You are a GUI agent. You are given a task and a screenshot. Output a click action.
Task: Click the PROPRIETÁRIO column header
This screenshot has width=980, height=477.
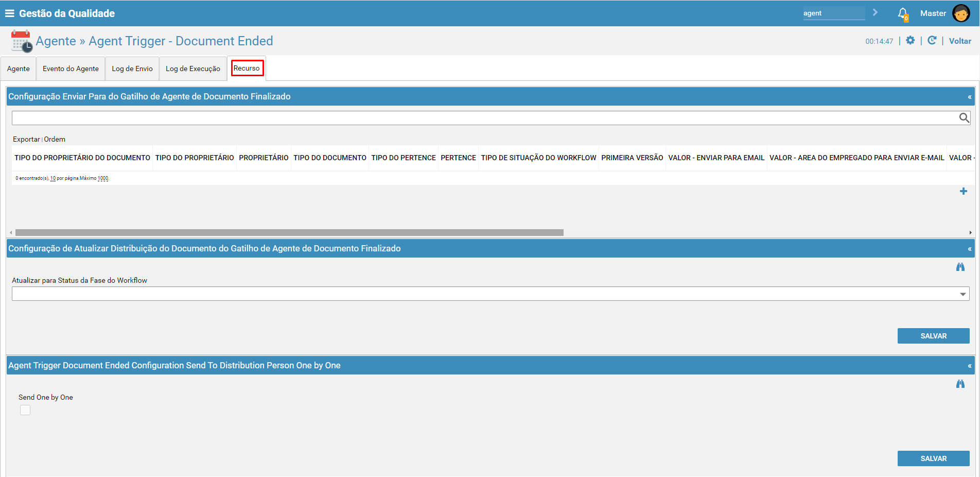264,158
